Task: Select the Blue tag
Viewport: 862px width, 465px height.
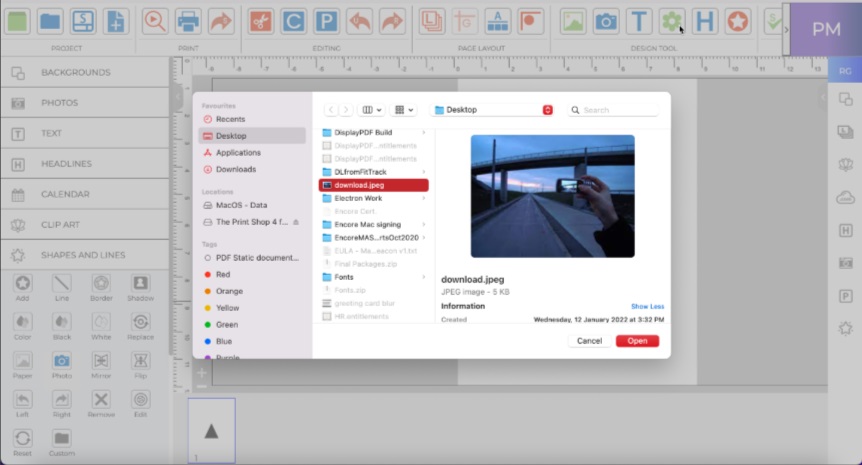Action: tap(252, 341)
